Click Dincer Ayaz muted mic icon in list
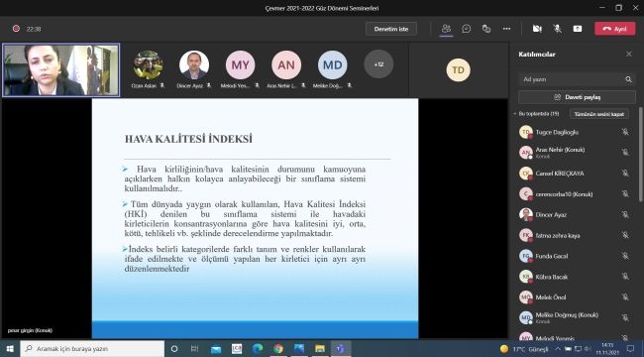This screenshot has height=357, width=644. tap(625, 214)
